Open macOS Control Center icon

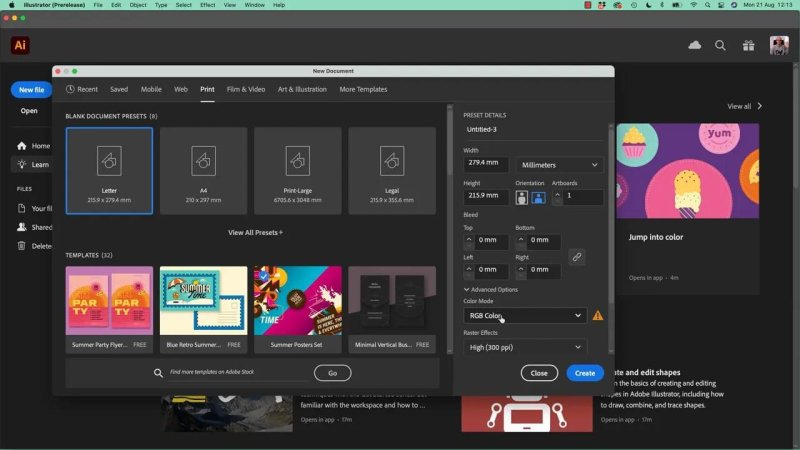click(x=721, y=5)
